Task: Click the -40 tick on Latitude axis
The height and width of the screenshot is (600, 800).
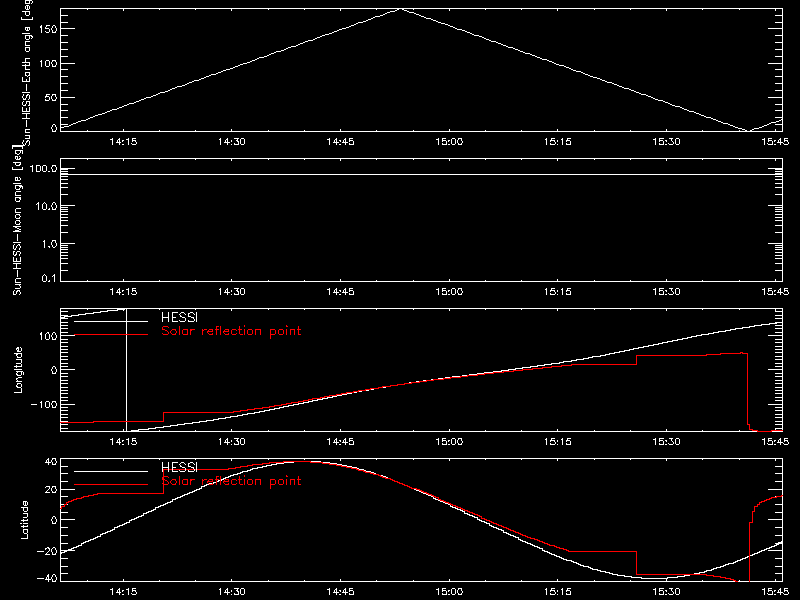Action: [x=47, y=579]
